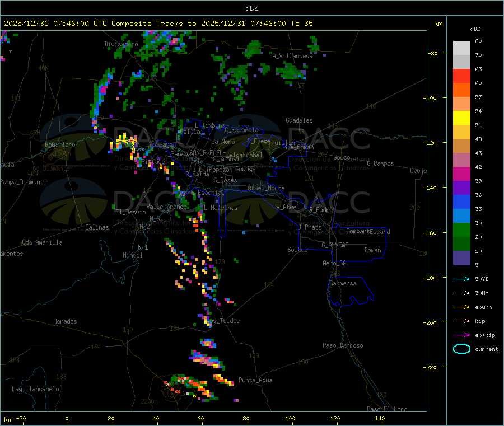Image resolution: width=504 pixels, height=426 pixels.
Task: Click the 140 km horizontal axis tick
Action: (x=380, y=418)
